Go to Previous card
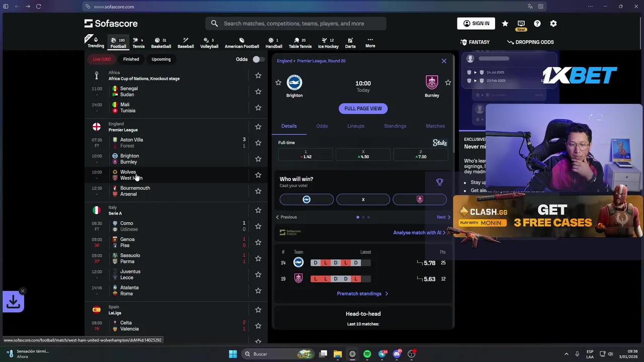Image resolution: width=644 pixels, height=362 pixels. pos(286,217)
